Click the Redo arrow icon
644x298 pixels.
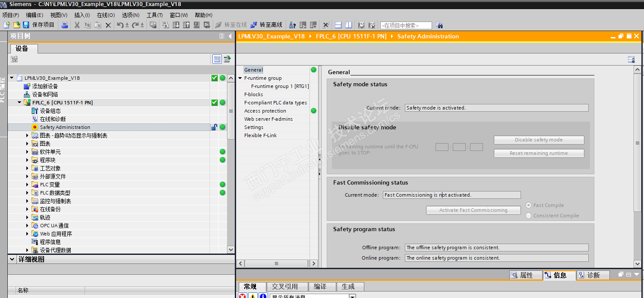[x=136, y=25]
